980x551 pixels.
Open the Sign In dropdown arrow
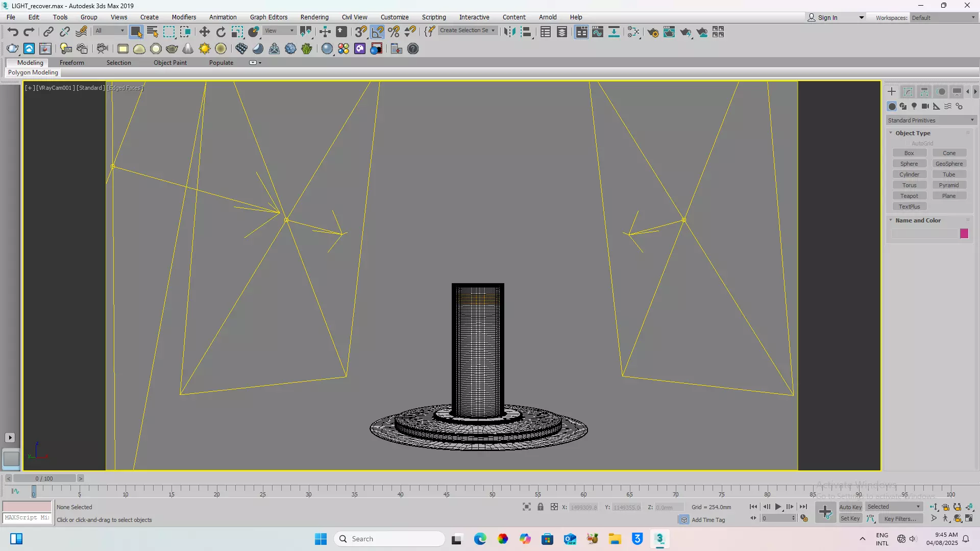(862, 17)
